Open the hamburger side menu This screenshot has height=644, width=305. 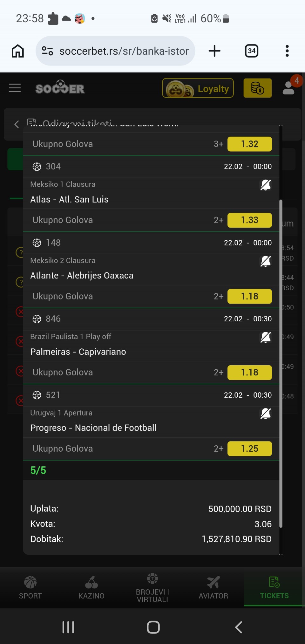pos(15,88)
